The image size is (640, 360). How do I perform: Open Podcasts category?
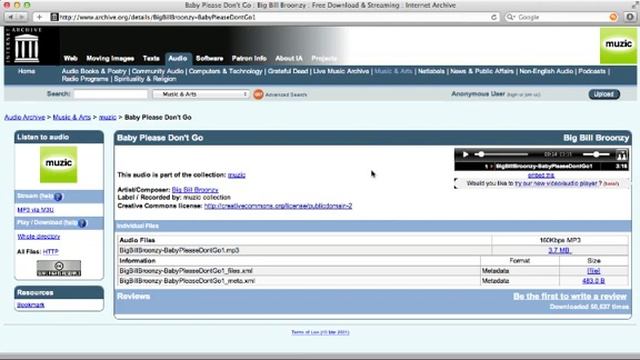592,71
